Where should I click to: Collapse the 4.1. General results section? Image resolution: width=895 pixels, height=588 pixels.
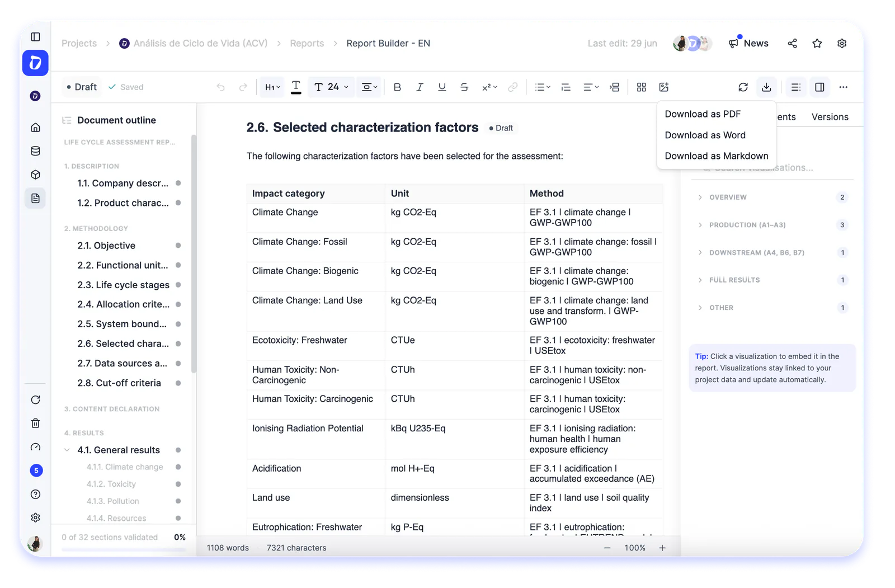click(67, 450)
